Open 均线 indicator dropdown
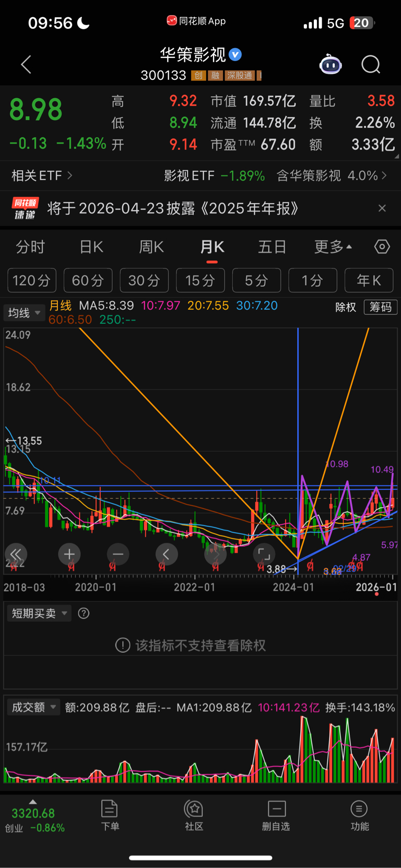Image resolution: width=401 pixels, height=868 pixels. (24, 313)
